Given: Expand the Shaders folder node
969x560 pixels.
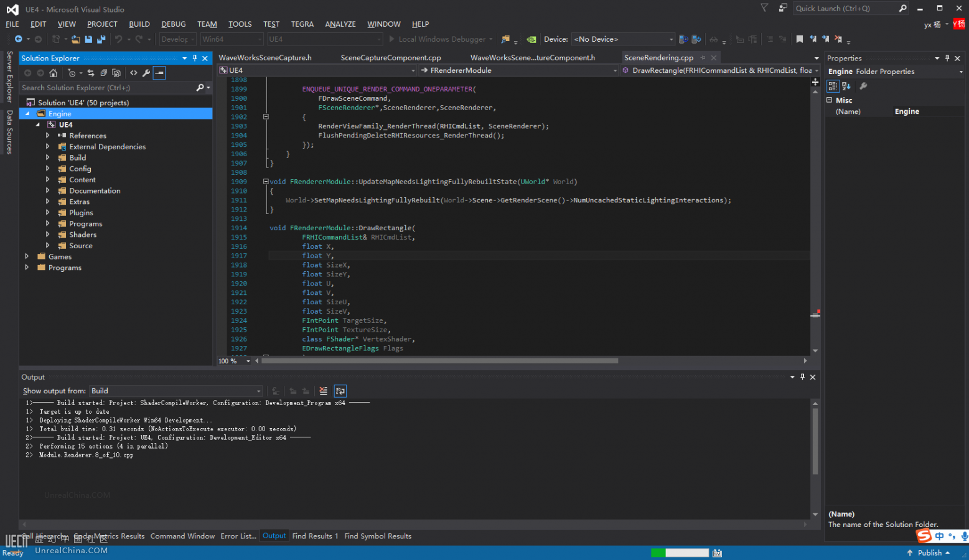Looking at the screenshot, I should (x=47, y=235).
